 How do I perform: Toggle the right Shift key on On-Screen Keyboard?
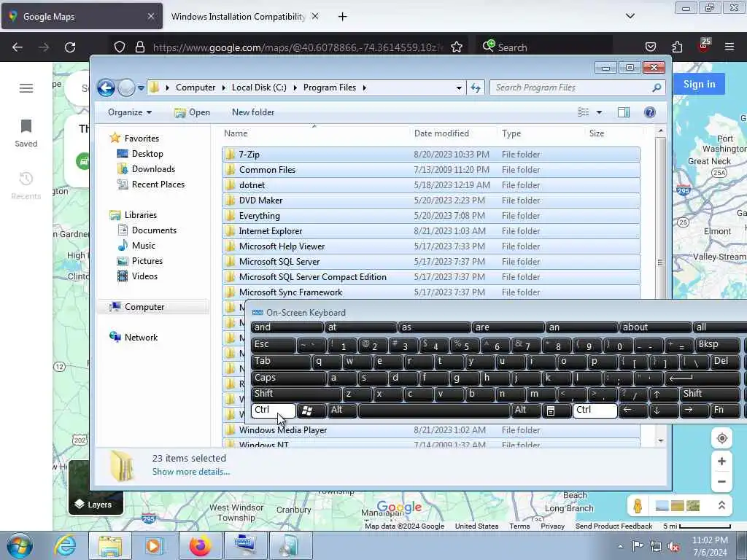710,394
